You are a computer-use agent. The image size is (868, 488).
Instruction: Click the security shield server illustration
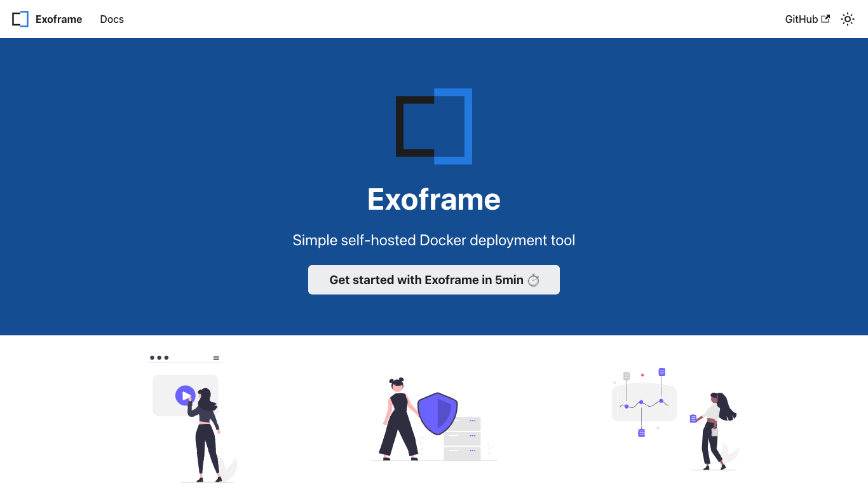click(x=434, y=419)
